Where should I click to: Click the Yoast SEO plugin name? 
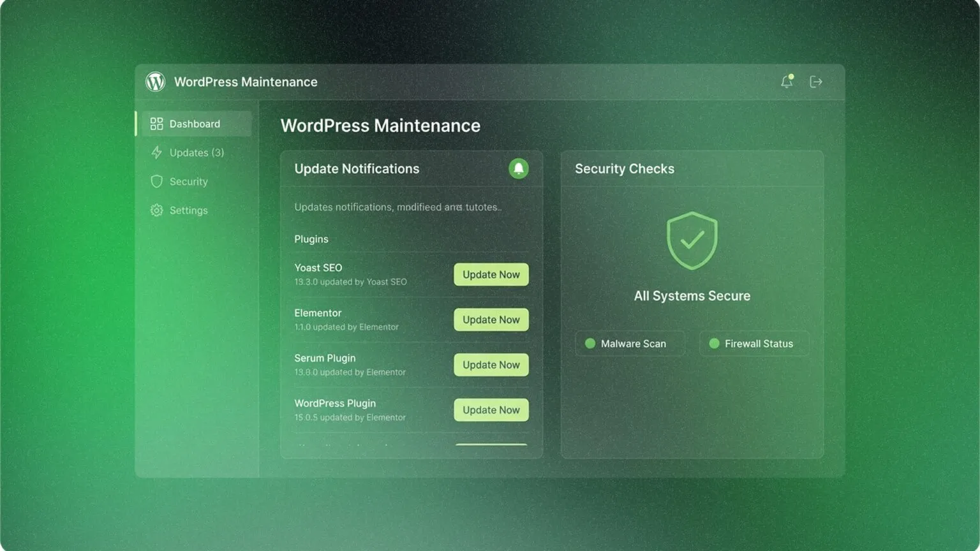(x=318, y=268)
